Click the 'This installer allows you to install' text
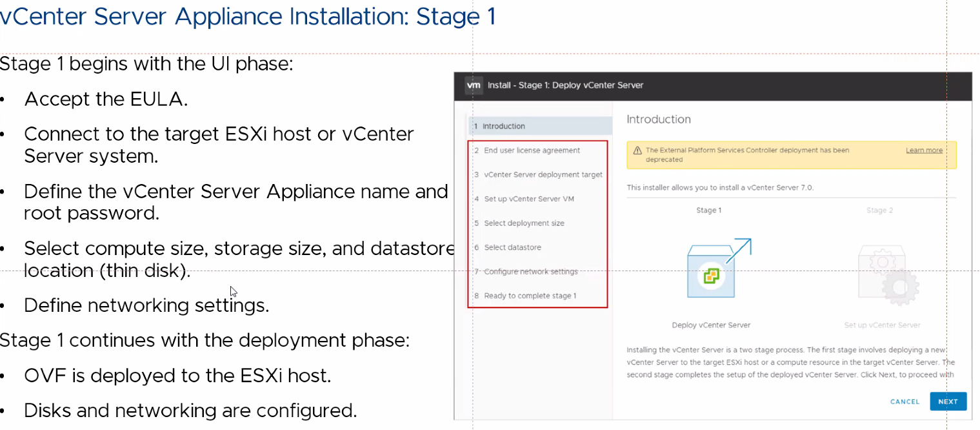The height and width of the screenshot is (430, 980). (720, 188)
